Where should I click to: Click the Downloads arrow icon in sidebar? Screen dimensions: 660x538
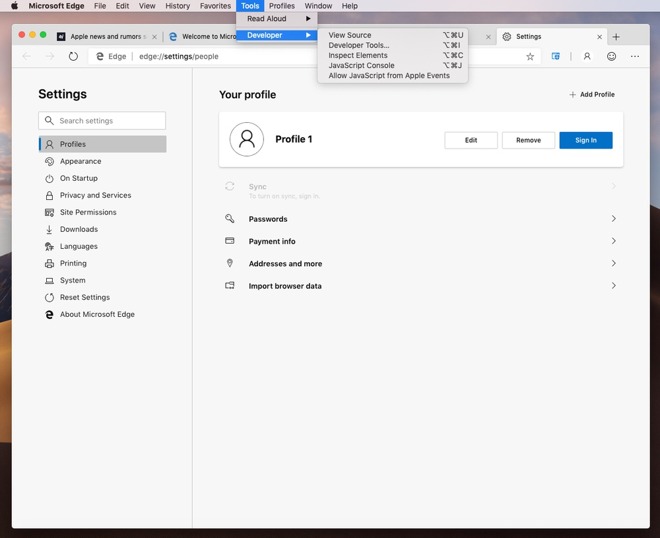49,229
